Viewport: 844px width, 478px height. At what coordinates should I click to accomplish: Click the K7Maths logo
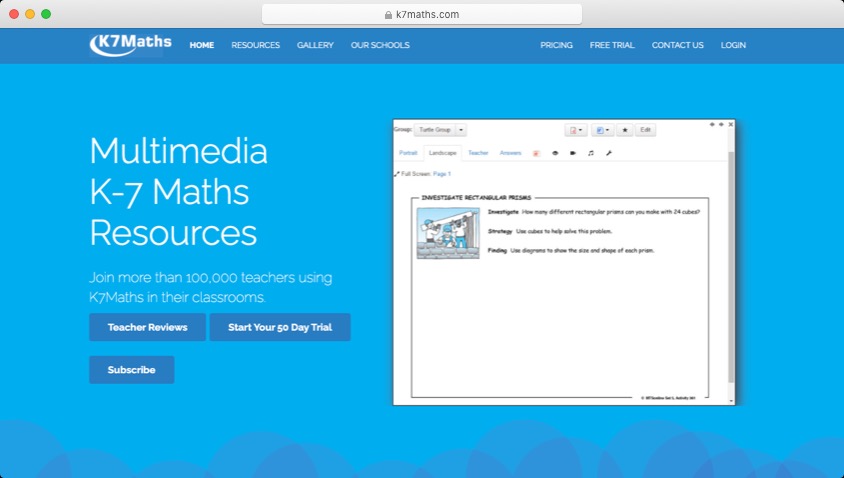[130, 45]
